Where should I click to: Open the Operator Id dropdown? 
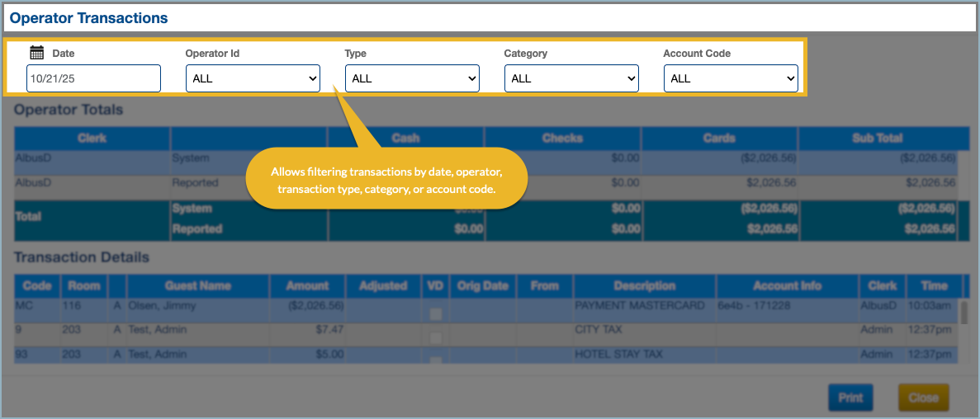[253, 78]
